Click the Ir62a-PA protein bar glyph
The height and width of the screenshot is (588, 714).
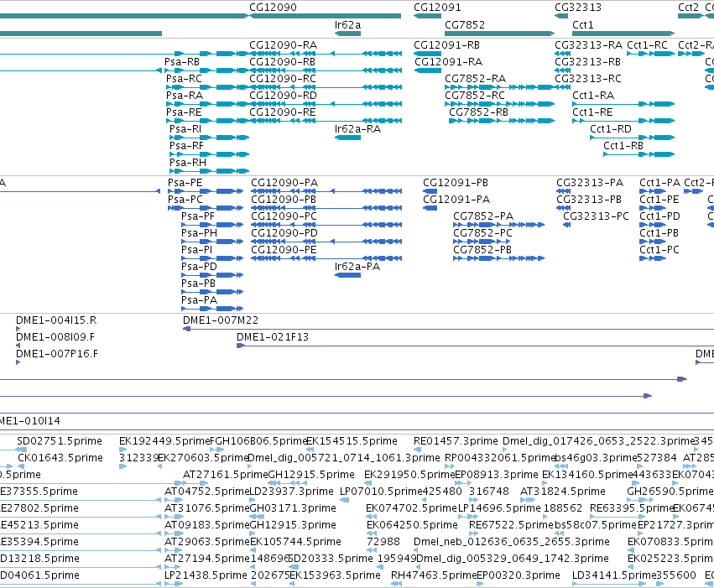click(347, 275)
